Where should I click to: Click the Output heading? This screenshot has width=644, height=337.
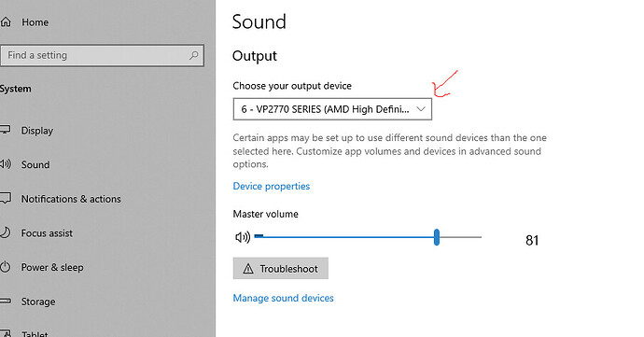click(255, 56)
